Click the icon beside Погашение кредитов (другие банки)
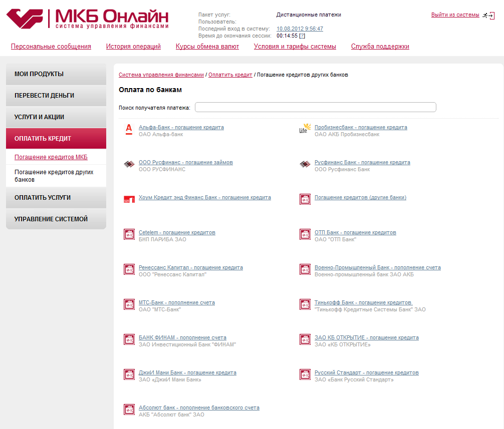This screenshot has height=429, width=504. pos(305,199)
